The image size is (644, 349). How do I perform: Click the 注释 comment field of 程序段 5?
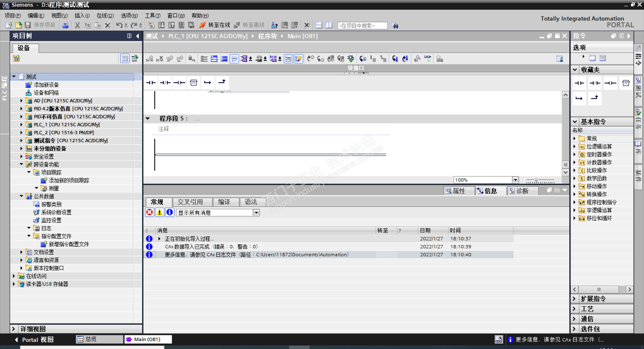coord(274,129)
